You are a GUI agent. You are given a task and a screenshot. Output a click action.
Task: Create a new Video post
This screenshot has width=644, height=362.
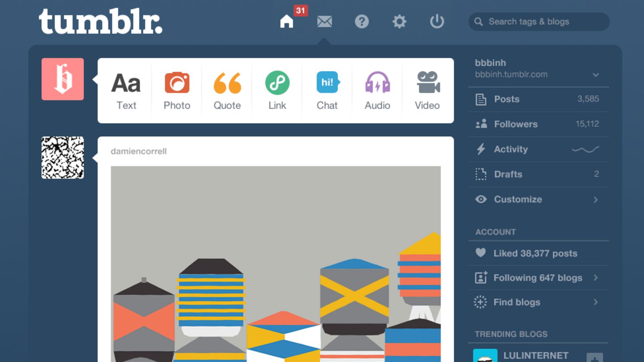click(427, 90)
